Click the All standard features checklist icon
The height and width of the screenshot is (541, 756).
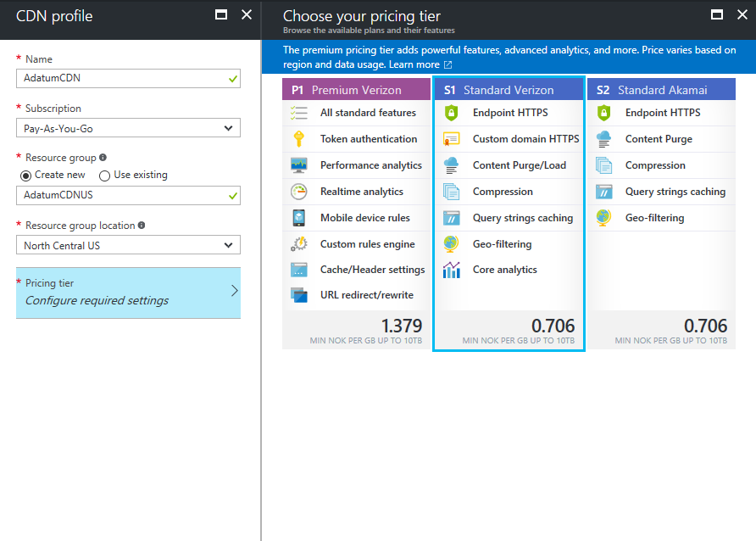tap(299, 113)
